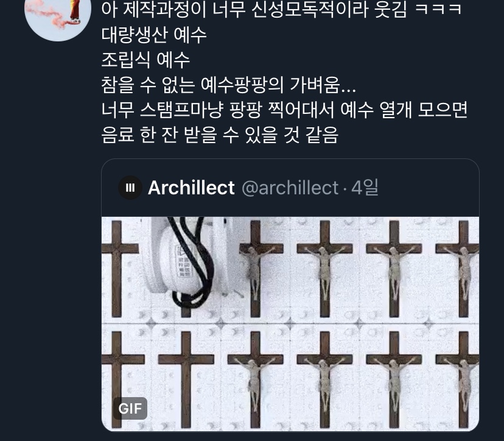Click the ㅋㅋㅋ laughter characters in tweet
Screen dimensions: 504x441
click(x=438, y=9)
